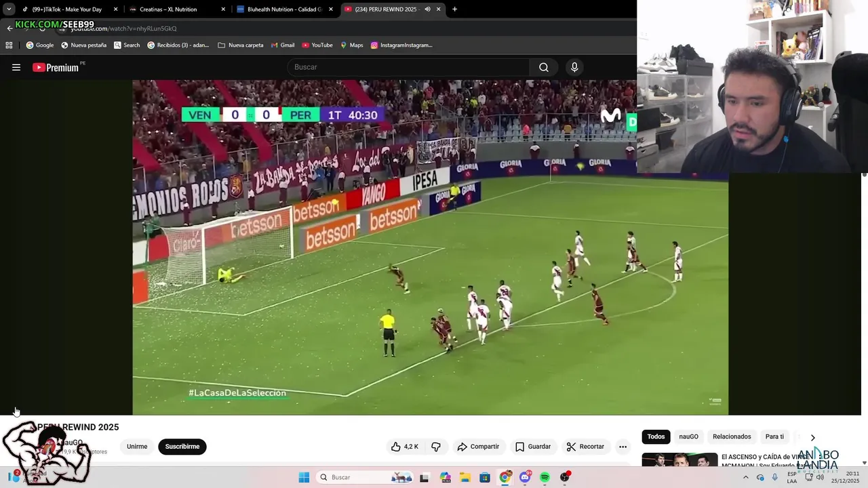
Task: Open Microsoft 365 Copilot taskbar icon
Action: 445,477
